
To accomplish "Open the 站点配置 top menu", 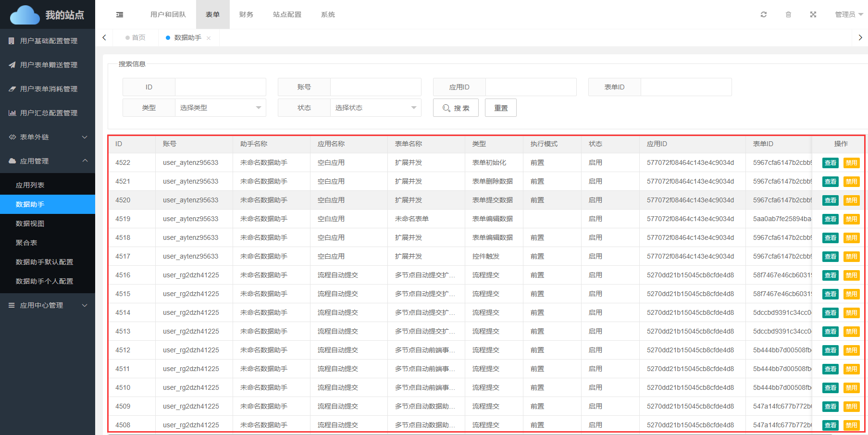I will point(287,14).
